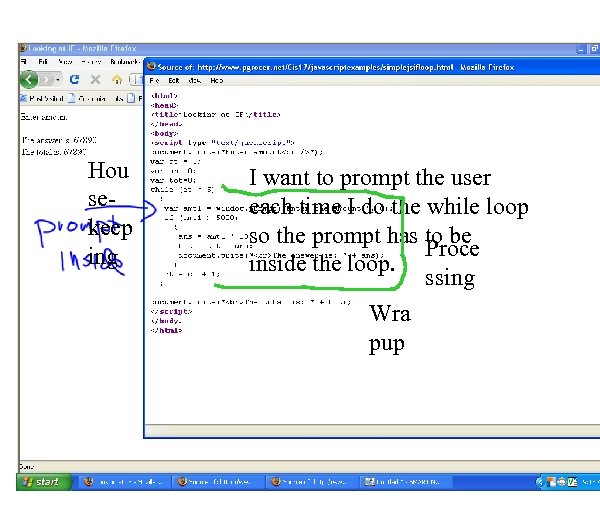Click the Stop loading X icon

(x=95, y=80)
